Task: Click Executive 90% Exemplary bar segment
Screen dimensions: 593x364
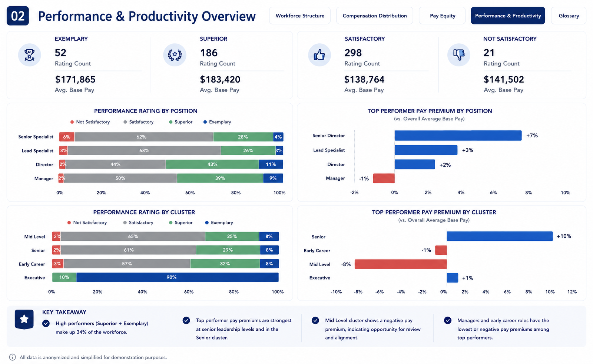Action: (x=178, y=277)
